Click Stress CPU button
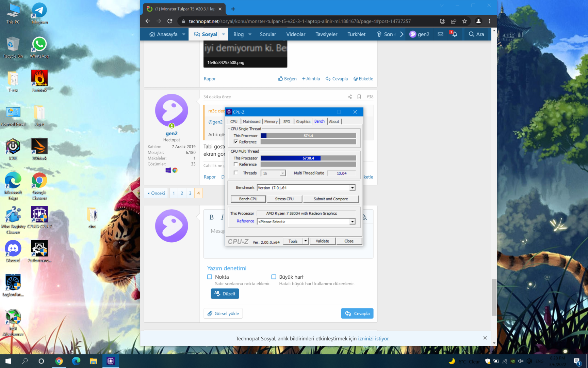 tap(284, 199)
